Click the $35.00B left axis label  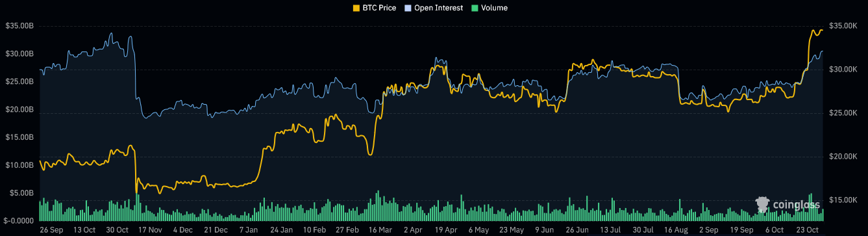tap(19, 26)
